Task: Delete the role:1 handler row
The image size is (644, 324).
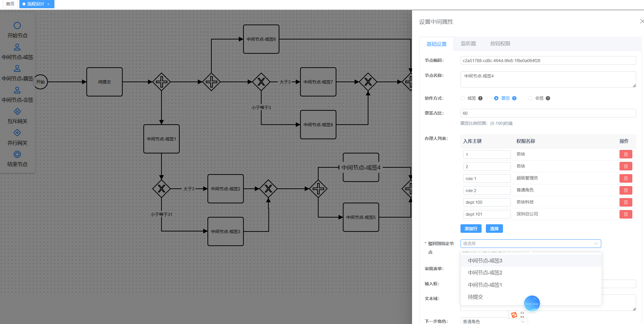Action: [625, 178]
